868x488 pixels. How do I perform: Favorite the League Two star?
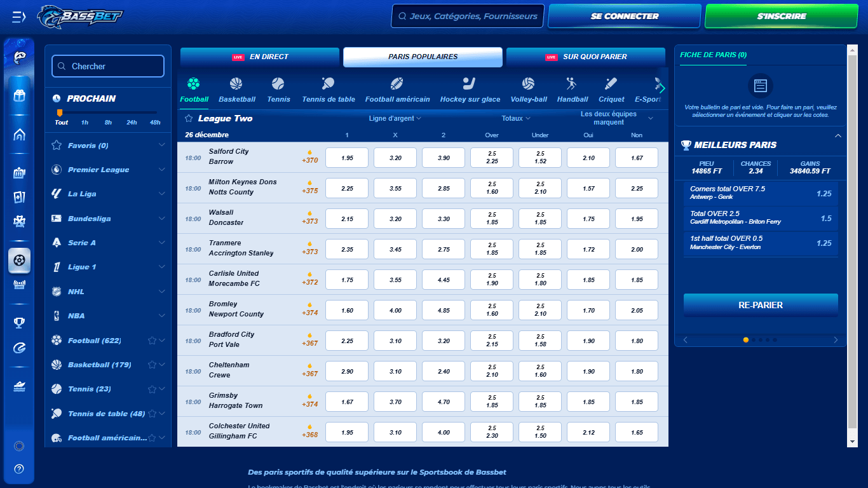coord(189,119)
